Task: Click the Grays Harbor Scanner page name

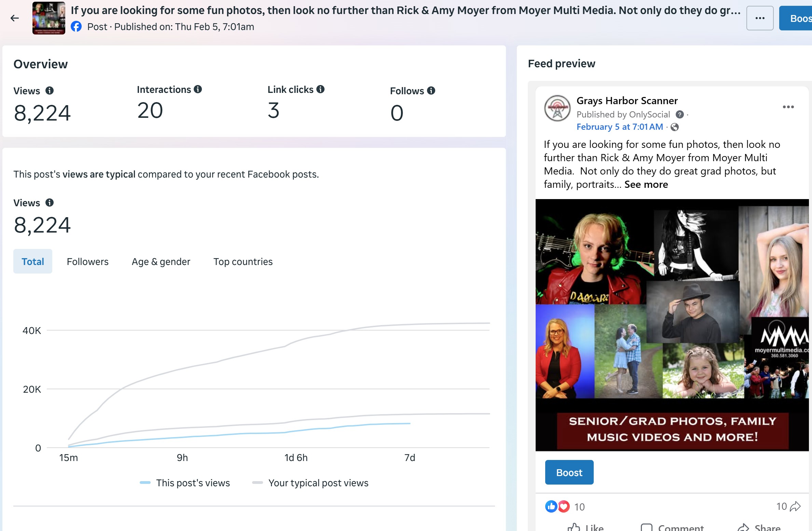Action: [627, 101]
